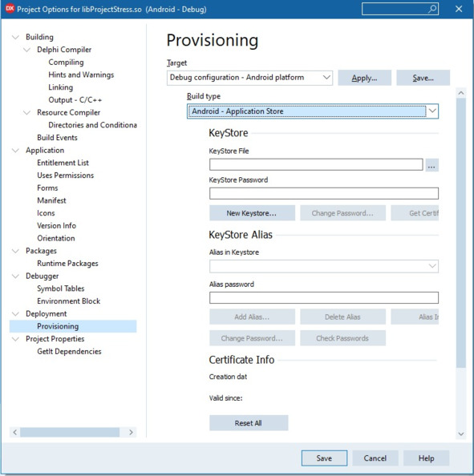Go to Hints and Warnings options
The width and height of the screenshot is (474, 476).
click(81, 75)
